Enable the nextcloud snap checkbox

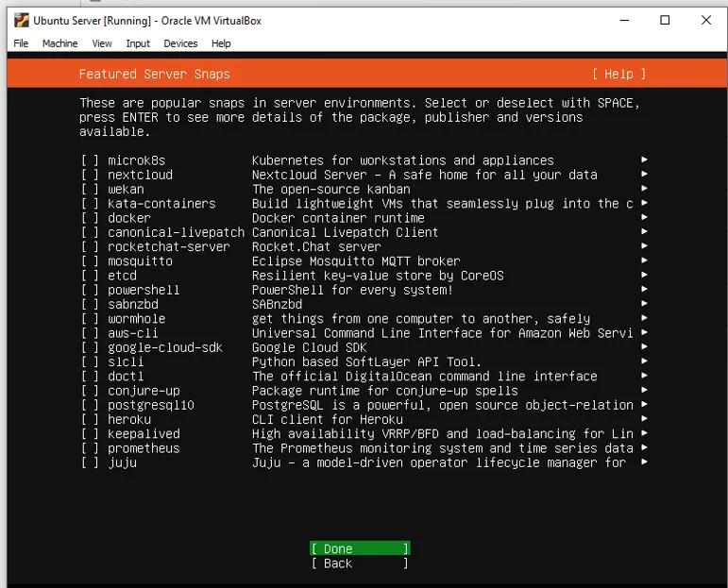click(90, 175)
